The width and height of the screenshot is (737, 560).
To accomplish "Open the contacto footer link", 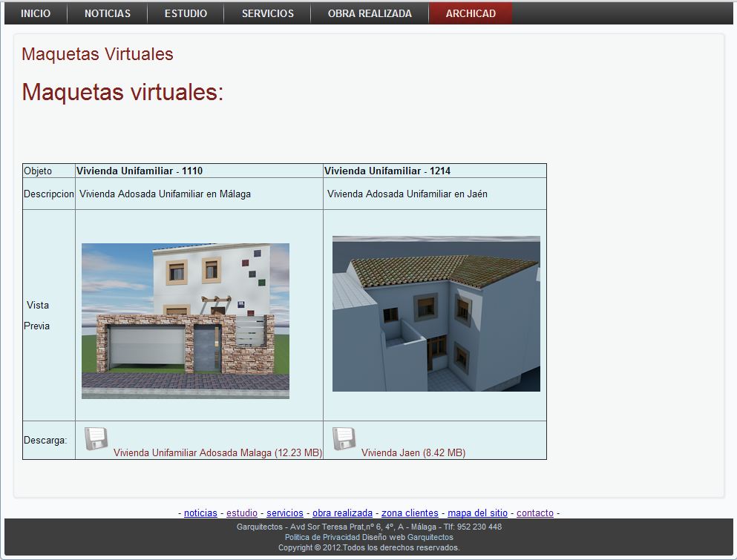I will coord(535,513).
